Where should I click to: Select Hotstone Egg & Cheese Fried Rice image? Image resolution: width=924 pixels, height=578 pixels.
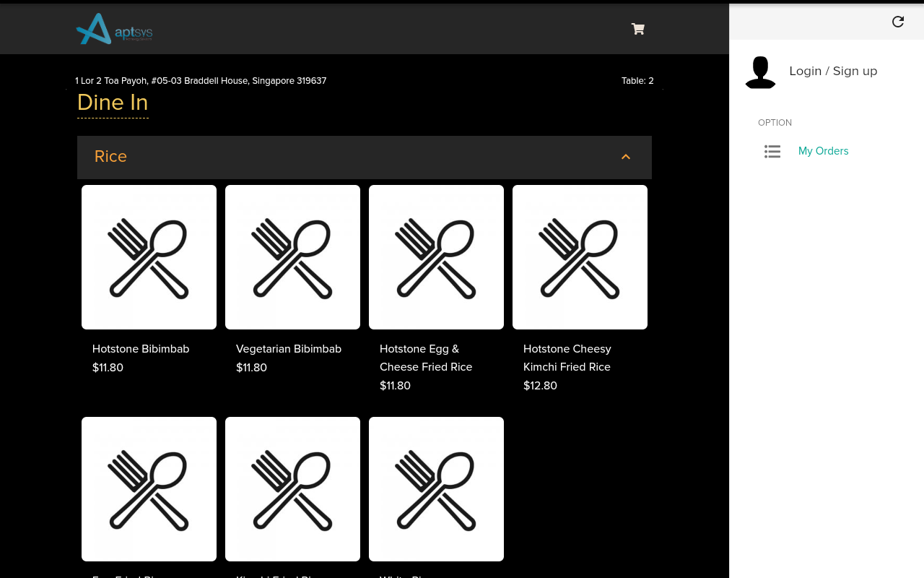[436, 257]
